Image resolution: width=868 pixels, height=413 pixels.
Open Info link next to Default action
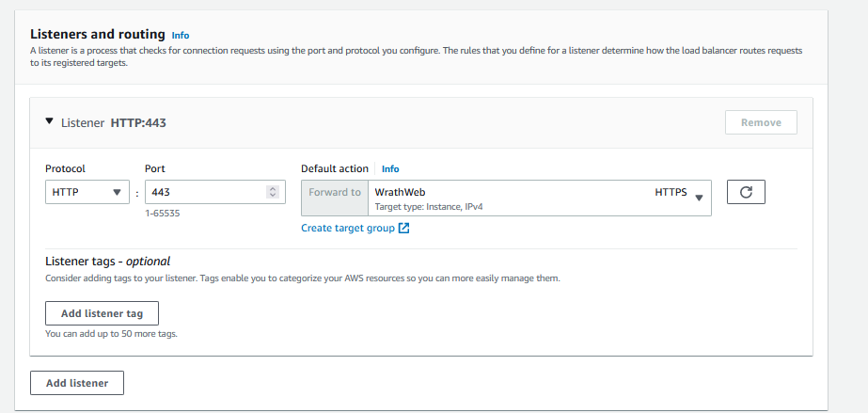[x=390, y=169]
